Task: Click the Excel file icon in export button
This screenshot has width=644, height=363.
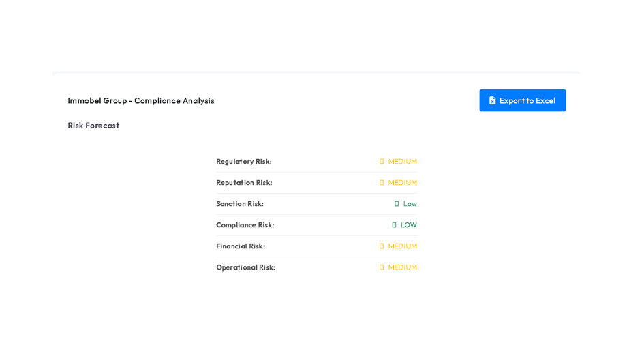Action: tap(493, 100)
